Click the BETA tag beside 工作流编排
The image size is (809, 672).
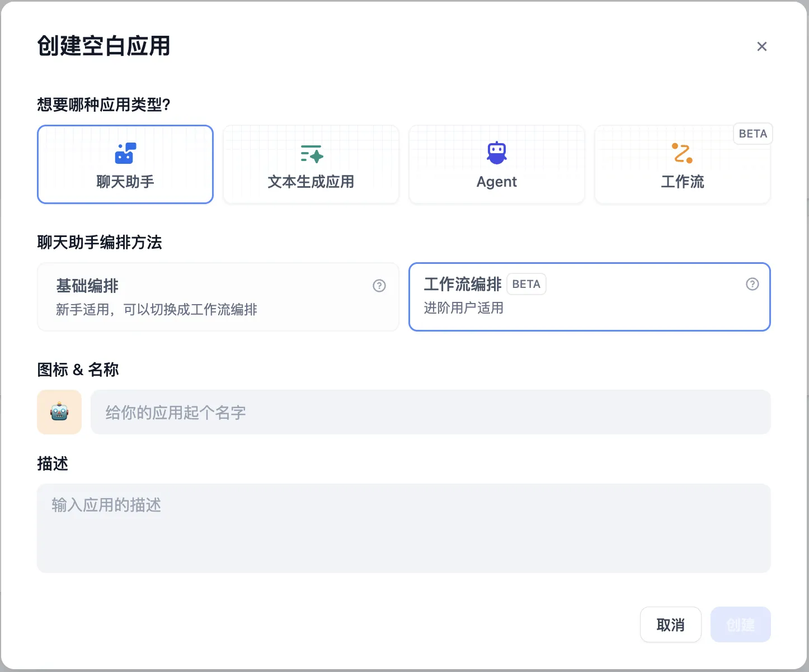tap(526, 284)
